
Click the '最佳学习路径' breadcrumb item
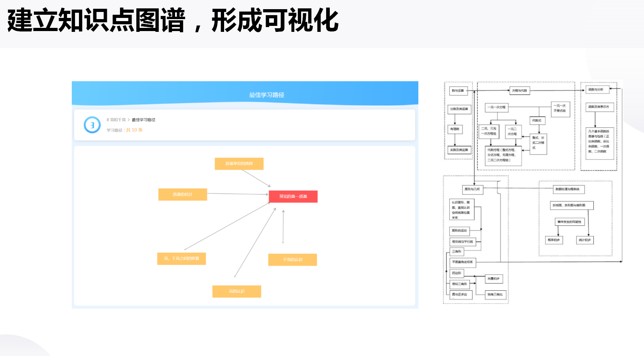[x=144, y=120]
